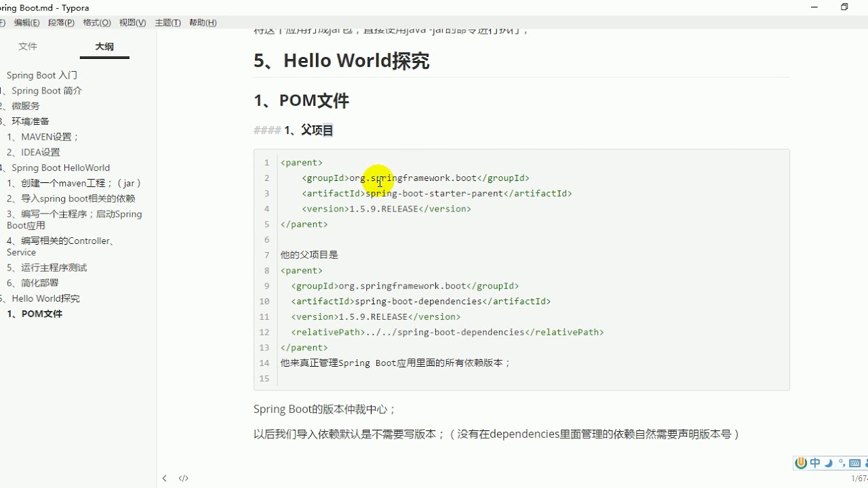Toggle the moon half-width icon
This screenshot has width=868, height=488.
[828, 463]
